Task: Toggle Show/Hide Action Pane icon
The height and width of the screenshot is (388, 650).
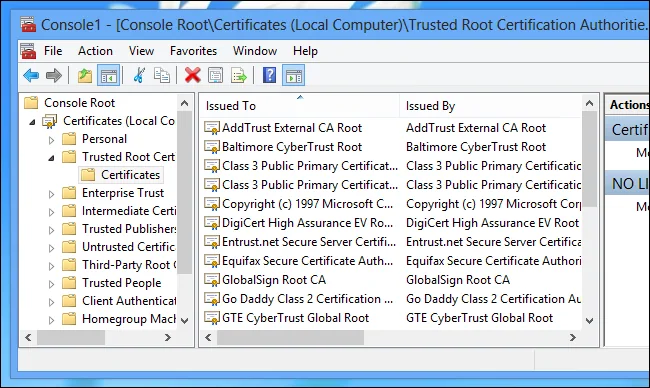Action: tap(293, 75)
